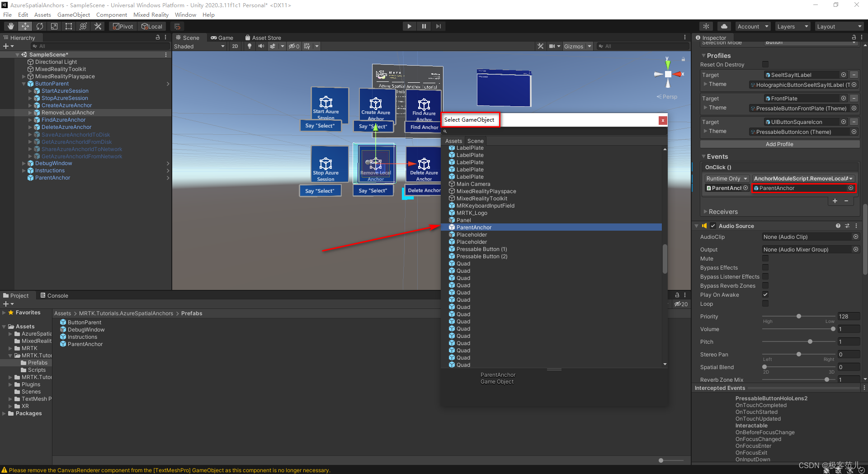Open the Mixed Reality menu

[x=151, y=14]
